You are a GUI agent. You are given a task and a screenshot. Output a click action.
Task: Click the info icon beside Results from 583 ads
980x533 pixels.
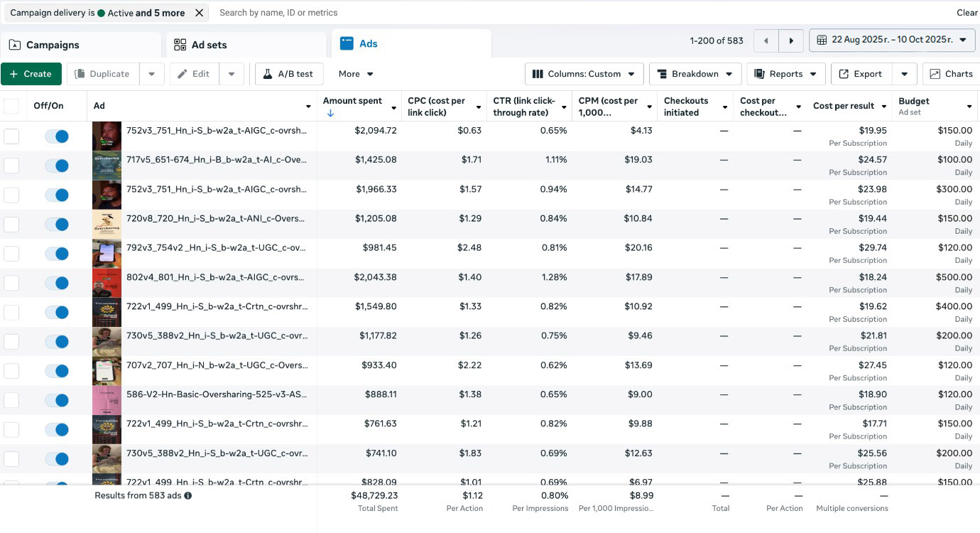[188, 495]
